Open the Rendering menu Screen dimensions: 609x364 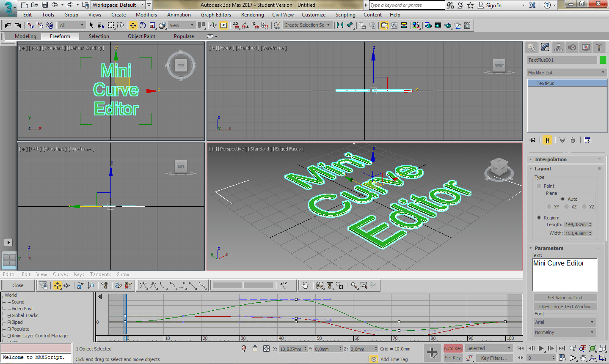[x=253, y=15]
